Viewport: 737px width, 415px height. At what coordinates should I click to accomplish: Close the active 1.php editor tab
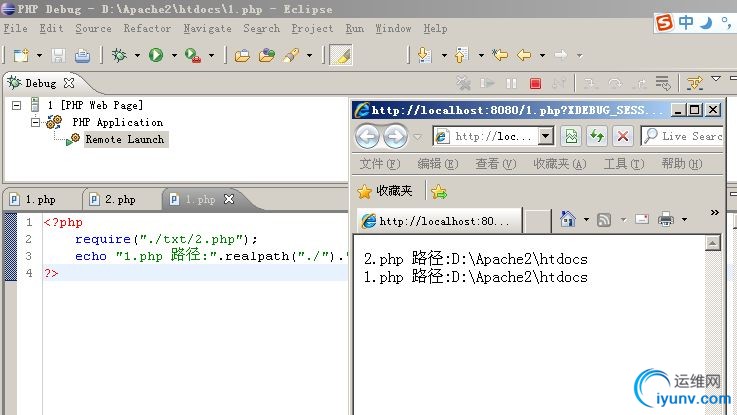[x=229, y=199]
